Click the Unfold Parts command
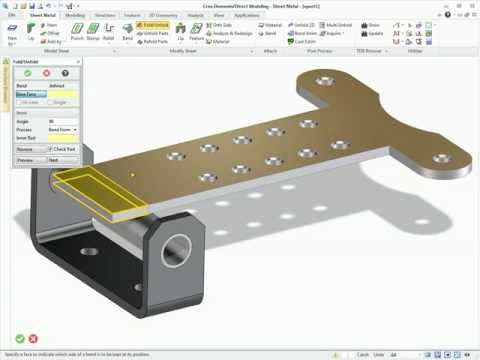Image resolution: width=480 pixels, height=360 pixels. pyautogui.click(x=152, y=33)
